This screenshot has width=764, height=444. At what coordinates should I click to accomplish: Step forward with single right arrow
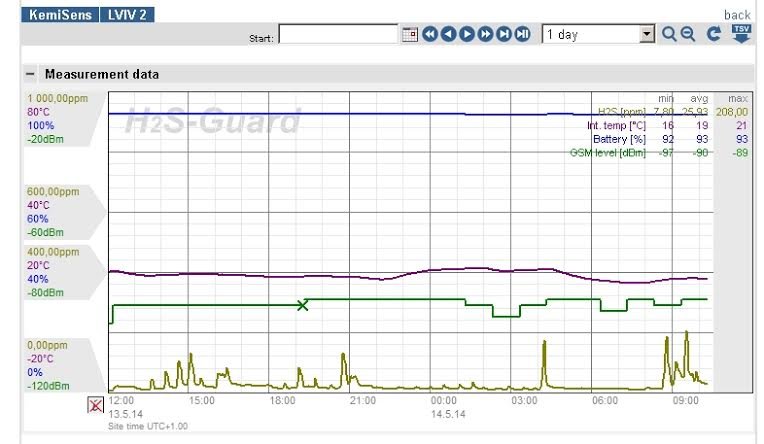[x=467, y=34]
